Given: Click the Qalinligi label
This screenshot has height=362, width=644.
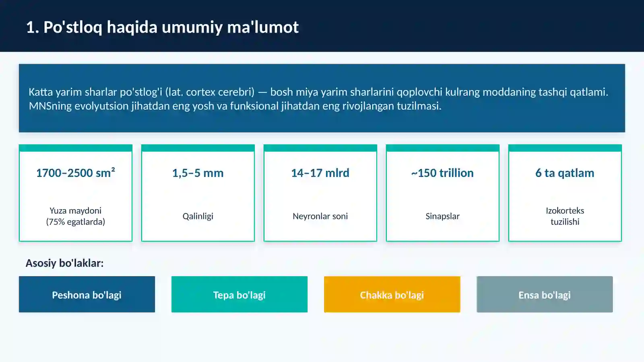Looking at the screenshot, I should pyautogui.click(x=198, y=216).
